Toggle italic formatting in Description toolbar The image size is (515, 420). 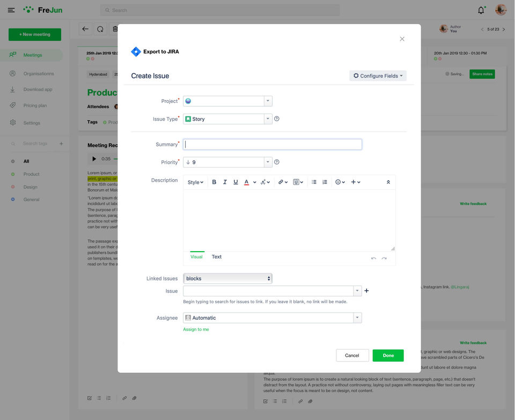tap(225, 182)
